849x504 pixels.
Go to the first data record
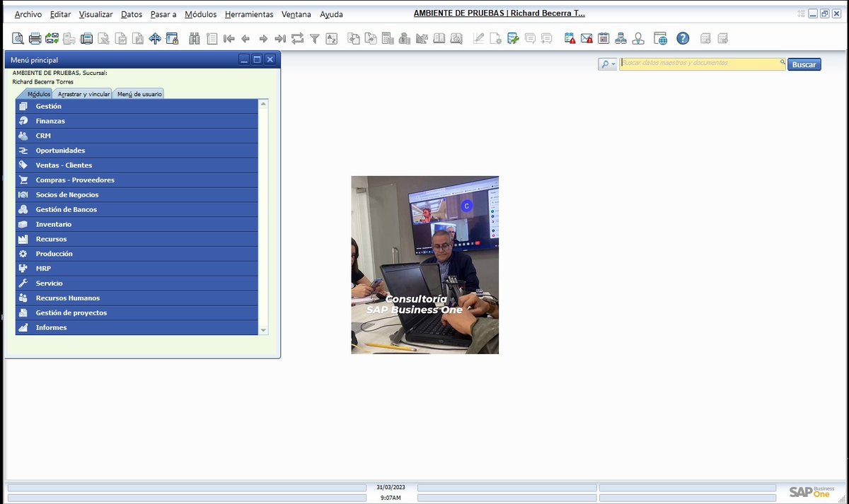click(x=229, y=38)
